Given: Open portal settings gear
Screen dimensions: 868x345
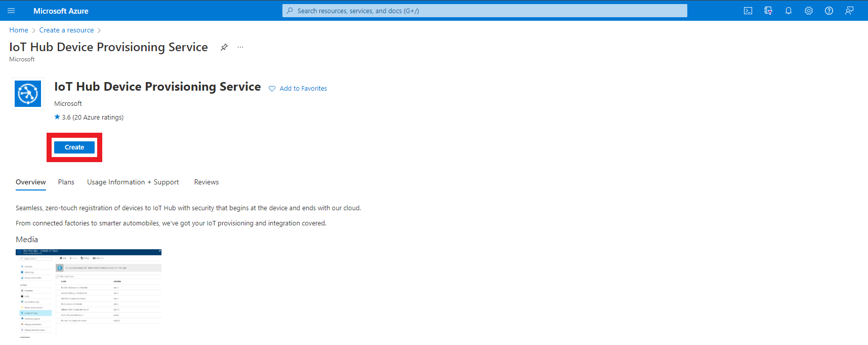Looking at the screenshot, I should (x=809, y=11).
